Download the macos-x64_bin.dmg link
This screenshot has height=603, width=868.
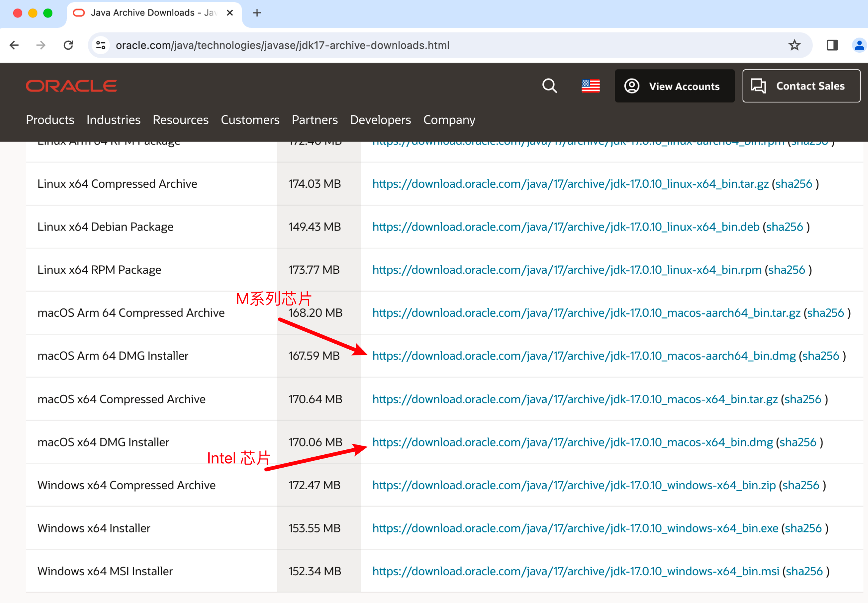[x=572, y=442]
